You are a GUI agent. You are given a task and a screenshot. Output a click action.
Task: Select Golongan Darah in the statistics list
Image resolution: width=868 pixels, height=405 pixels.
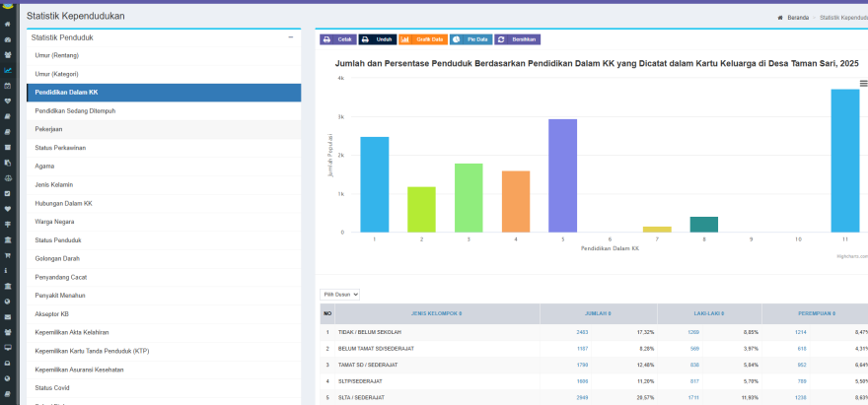point(55,258)
